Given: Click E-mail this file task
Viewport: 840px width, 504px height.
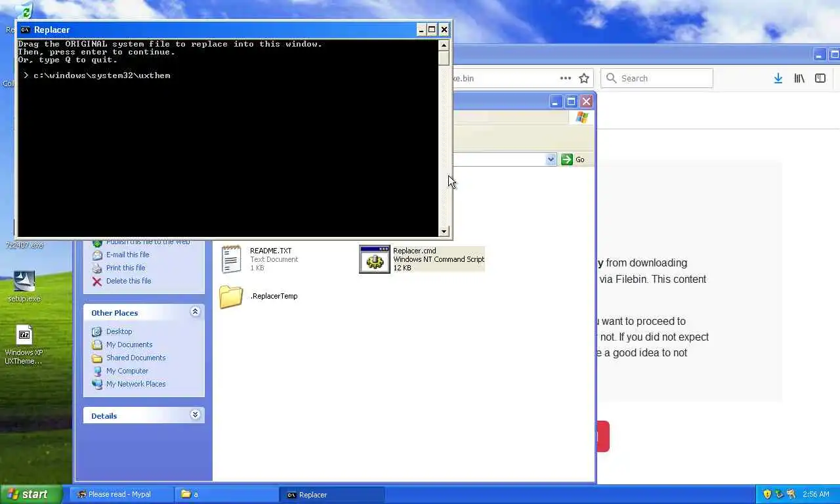Looking at the screenshot, I should [128, 255].
